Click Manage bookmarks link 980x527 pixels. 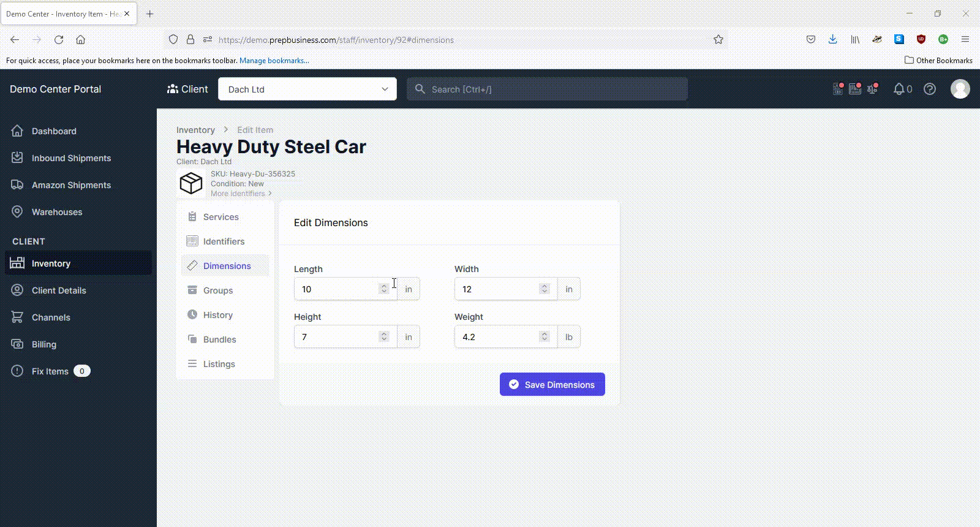click(x=274, y=61)
